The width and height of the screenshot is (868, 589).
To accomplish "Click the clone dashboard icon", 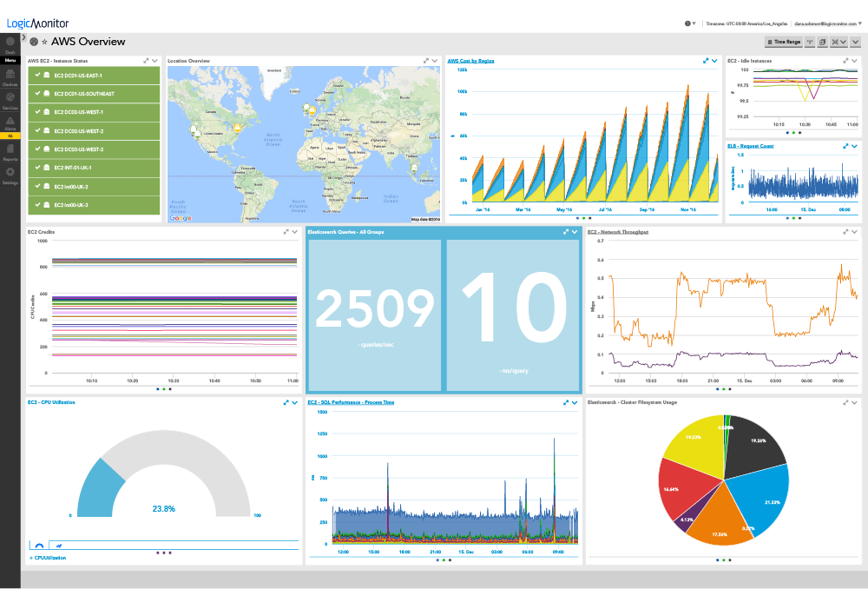I will (823, 42).
